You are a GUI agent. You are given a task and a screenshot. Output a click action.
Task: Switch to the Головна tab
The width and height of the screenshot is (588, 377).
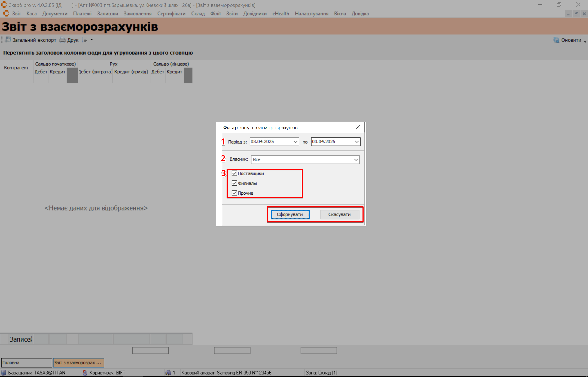(26, 363)
